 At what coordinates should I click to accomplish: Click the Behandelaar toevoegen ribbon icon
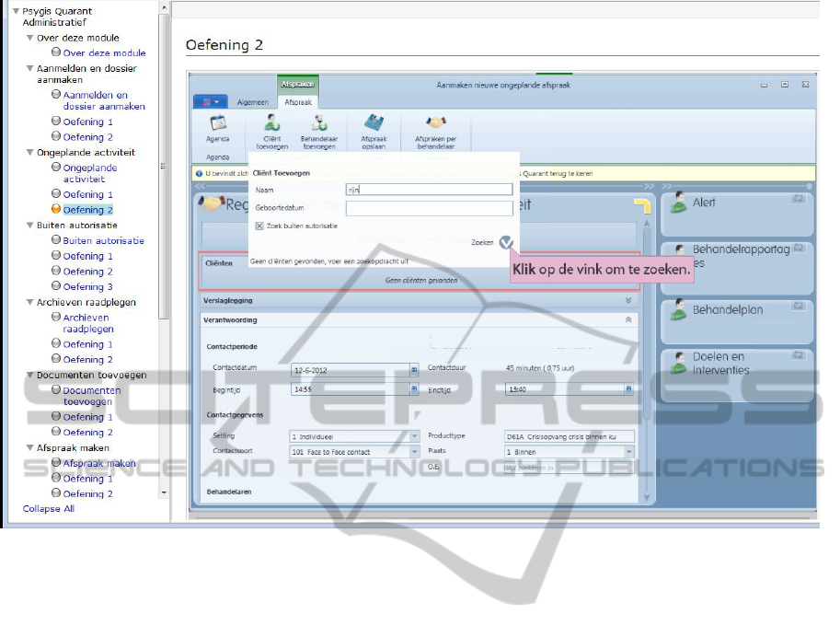point(319,123)
